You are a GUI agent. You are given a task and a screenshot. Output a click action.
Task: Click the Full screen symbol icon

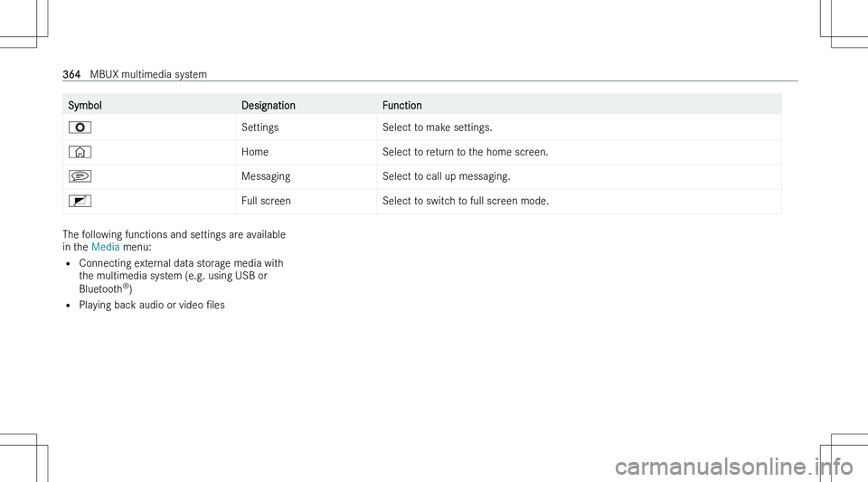80,201
